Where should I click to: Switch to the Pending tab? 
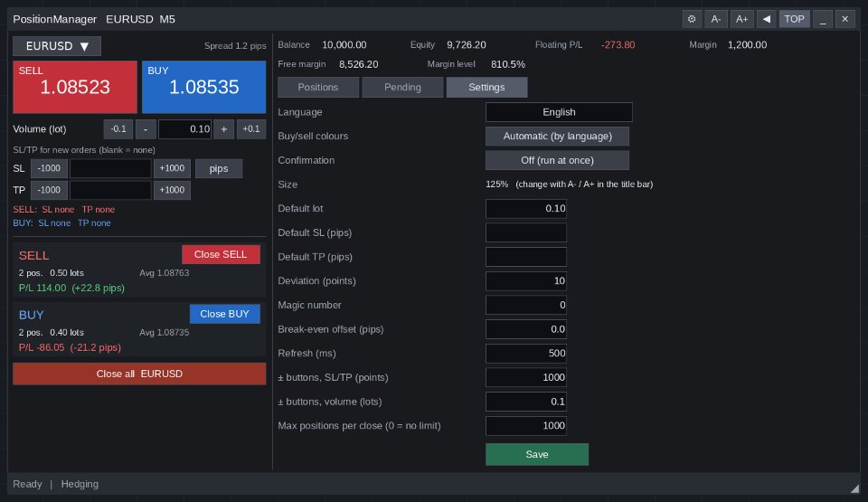[x=402, y=88]
